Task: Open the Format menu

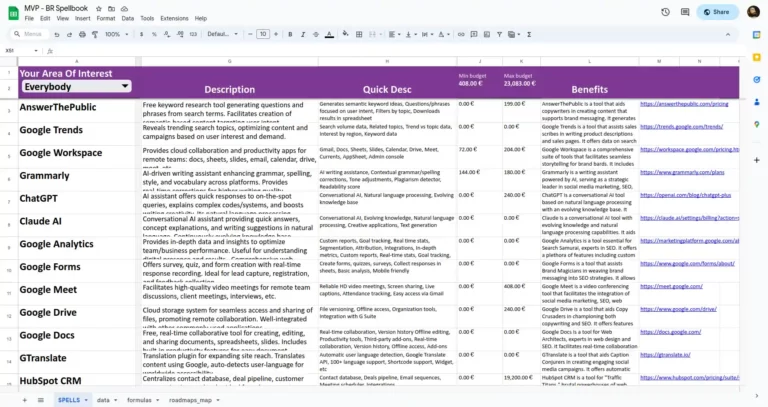Action: pos(106,18)
